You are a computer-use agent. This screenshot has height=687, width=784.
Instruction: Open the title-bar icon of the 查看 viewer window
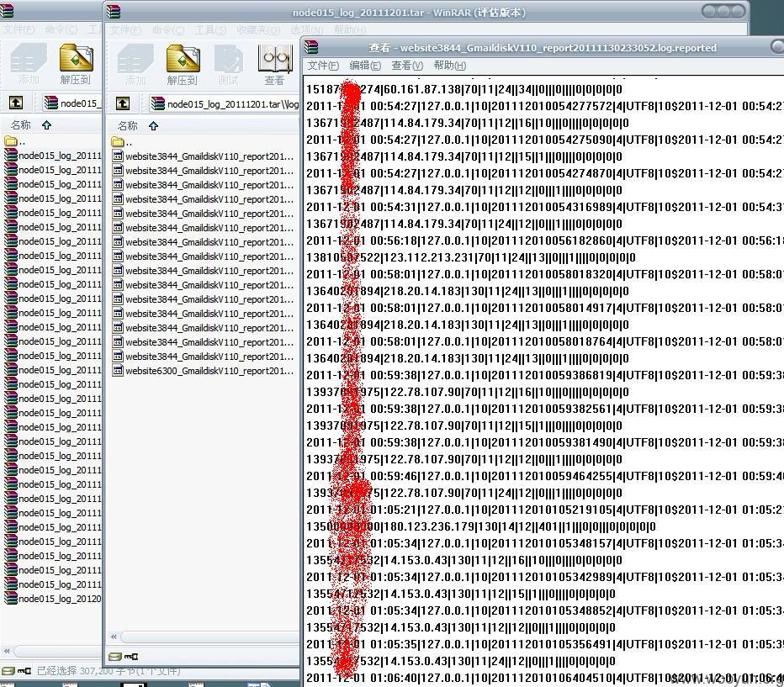(311, 47)
